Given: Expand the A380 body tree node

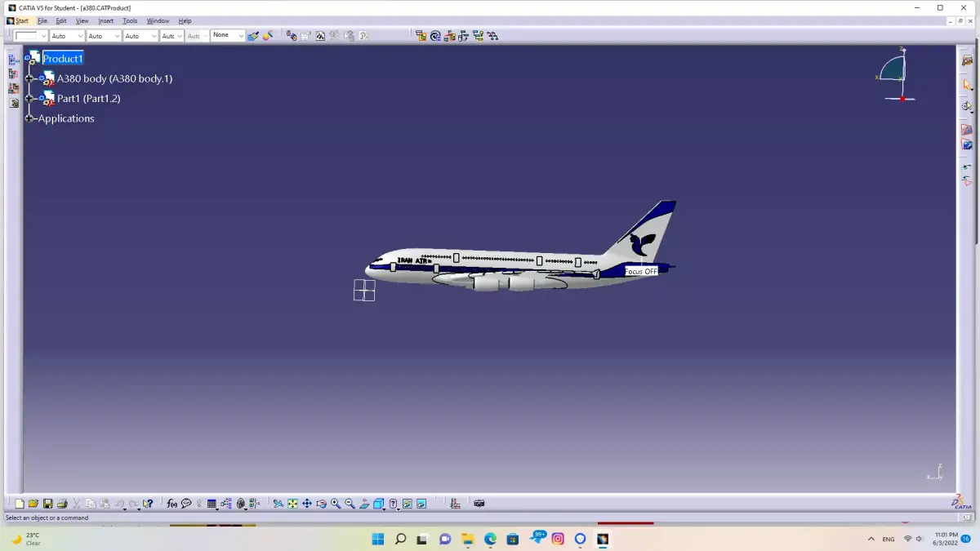Looking at the screenshot, I should coord(29,78).
